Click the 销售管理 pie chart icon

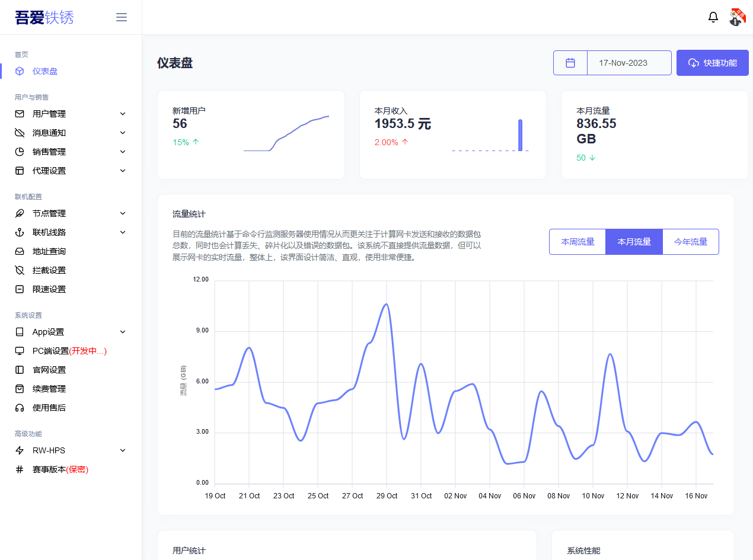click(x=20, y=152)
